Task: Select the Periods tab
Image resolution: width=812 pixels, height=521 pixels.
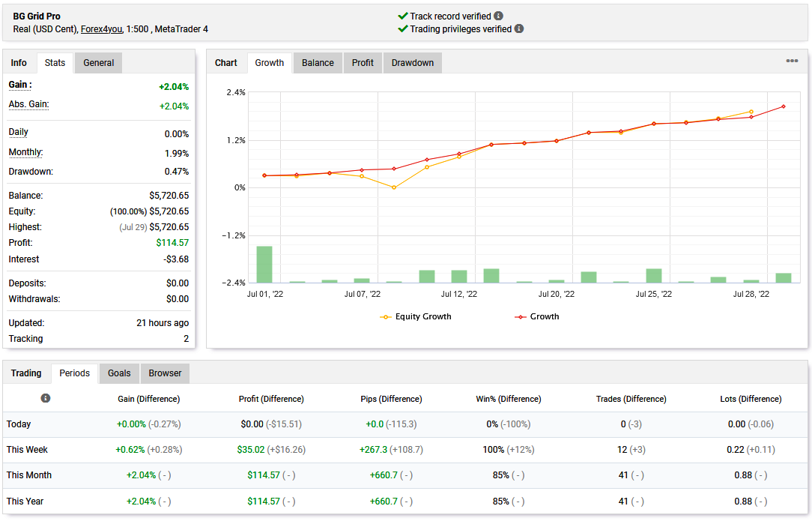Action: 75,373
